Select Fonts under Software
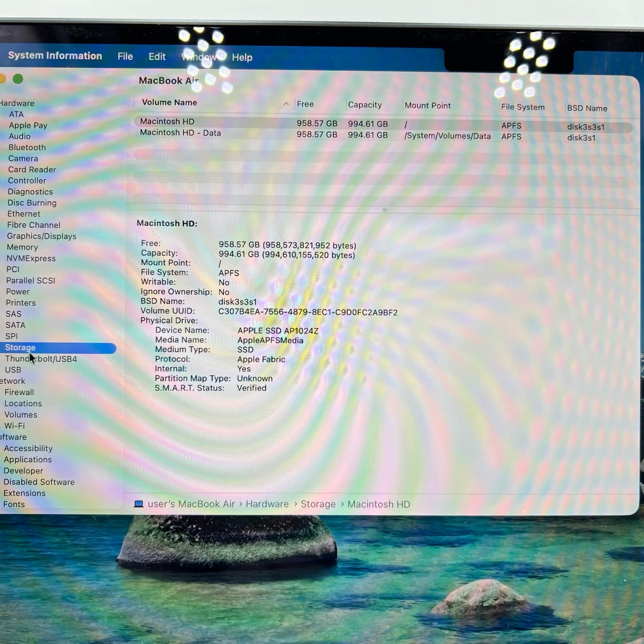 tap(14, 504)
